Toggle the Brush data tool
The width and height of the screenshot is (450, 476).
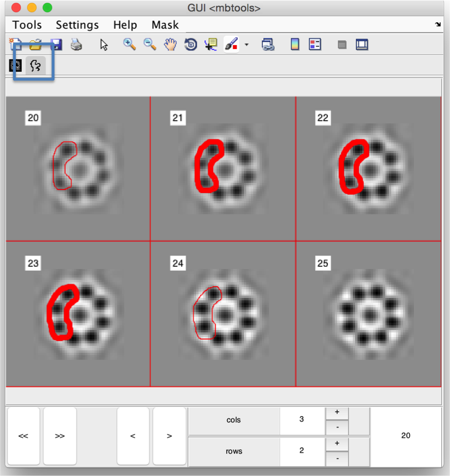coord(231,45)
